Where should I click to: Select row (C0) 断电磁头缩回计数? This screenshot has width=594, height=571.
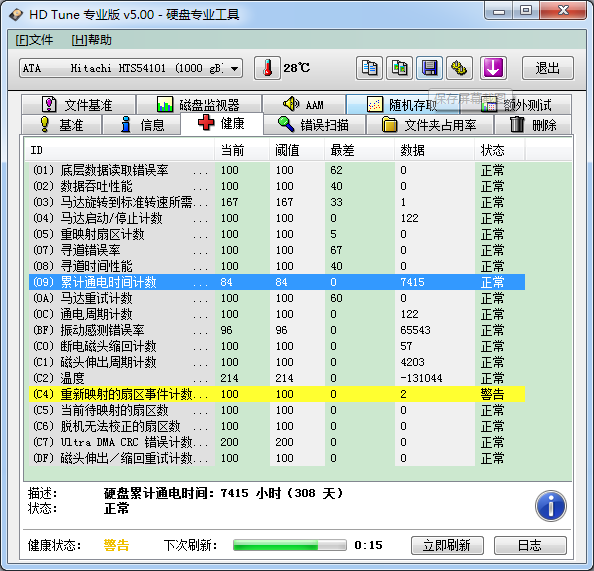pos(277,346)
